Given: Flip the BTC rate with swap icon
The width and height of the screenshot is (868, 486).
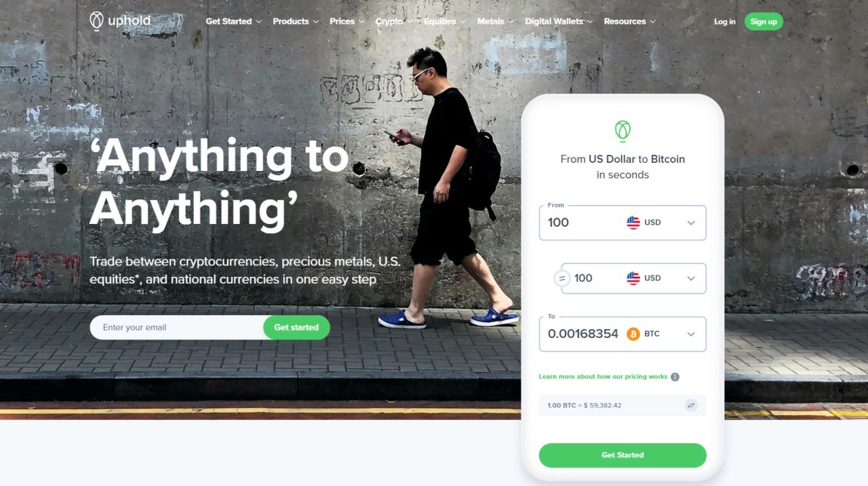Looking at the screenshot, I should (x=691, y=405).
